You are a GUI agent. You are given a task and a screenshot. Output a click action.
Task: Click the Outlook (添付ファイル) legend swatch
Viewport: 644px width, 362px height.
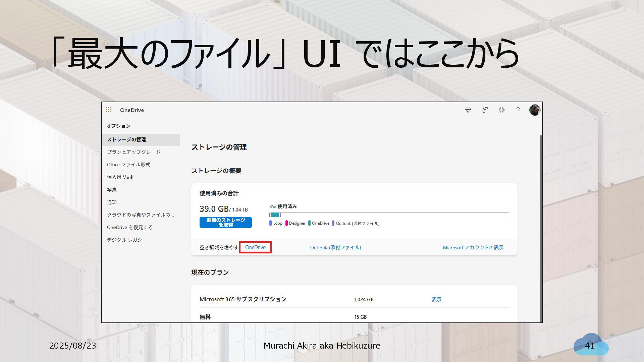tap(333, 223)
